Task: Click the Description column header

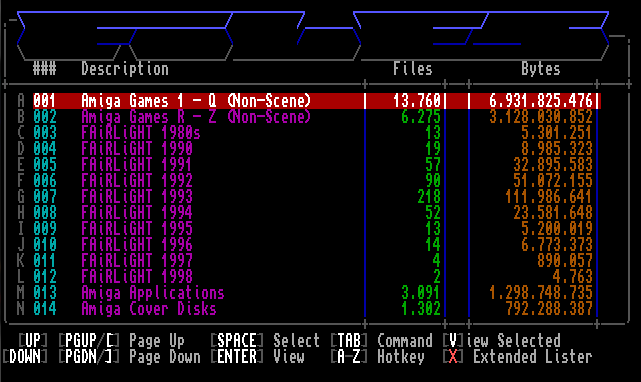Action: (125, 69)
